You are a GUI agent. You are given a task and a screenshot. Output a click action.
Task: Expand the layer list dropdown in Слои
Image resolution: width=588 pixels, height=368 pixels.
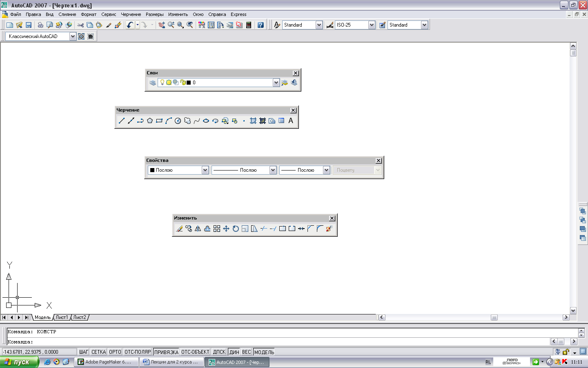pos(276,83)
